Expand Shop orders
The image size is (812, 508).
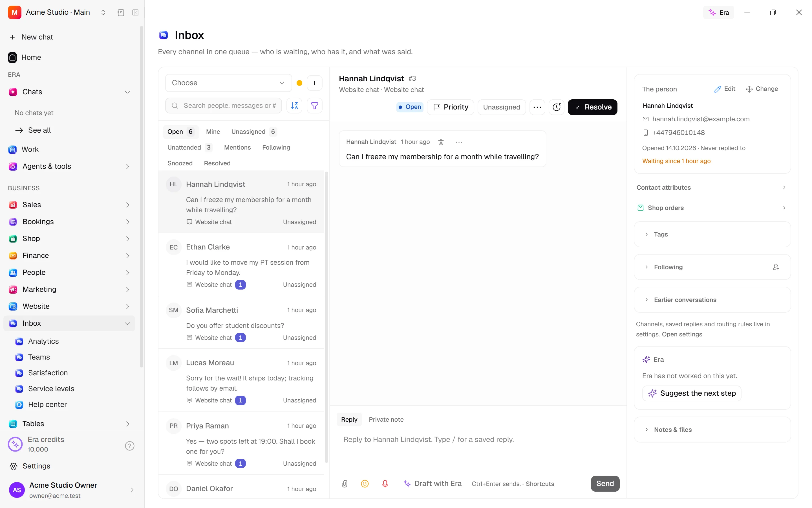coord(712,208)
